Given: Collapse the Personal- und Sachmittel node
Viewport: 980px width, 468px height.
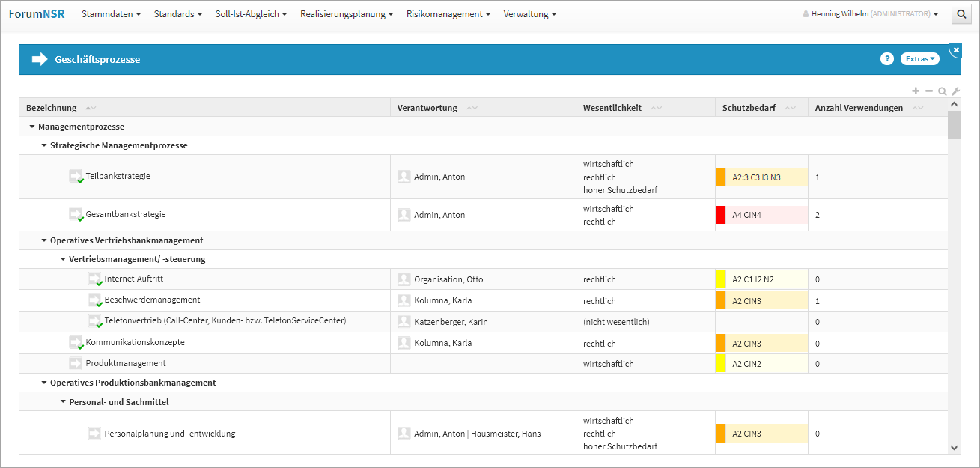Looking at the screenshot, I should click(x=63, y=402).
